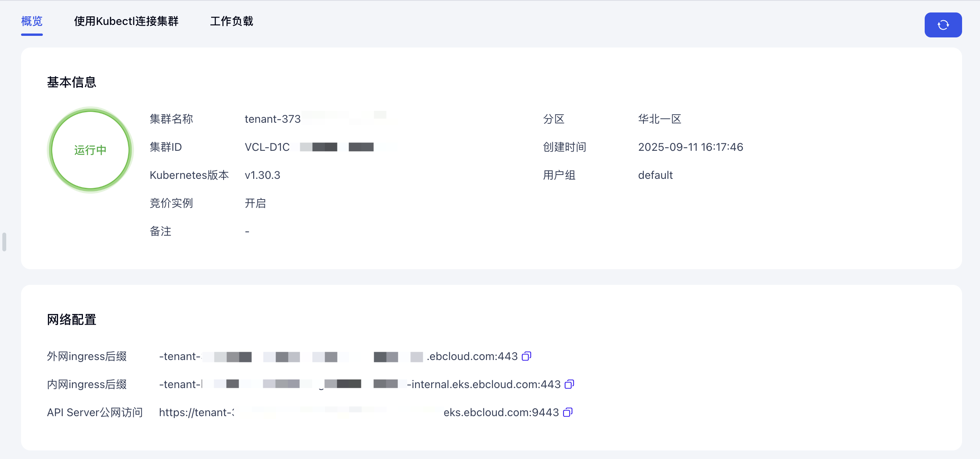Viewport: 980px width, 459px height.
Task: Select the Kubernetes version v1.30.3 text
Action: point(263,175)
